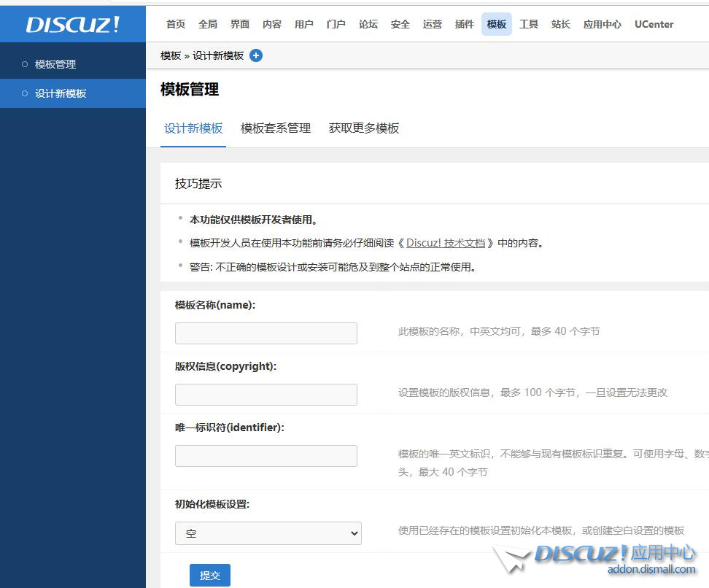Select the 设计新模板 tab
The image size is (709, 588).
193,128
